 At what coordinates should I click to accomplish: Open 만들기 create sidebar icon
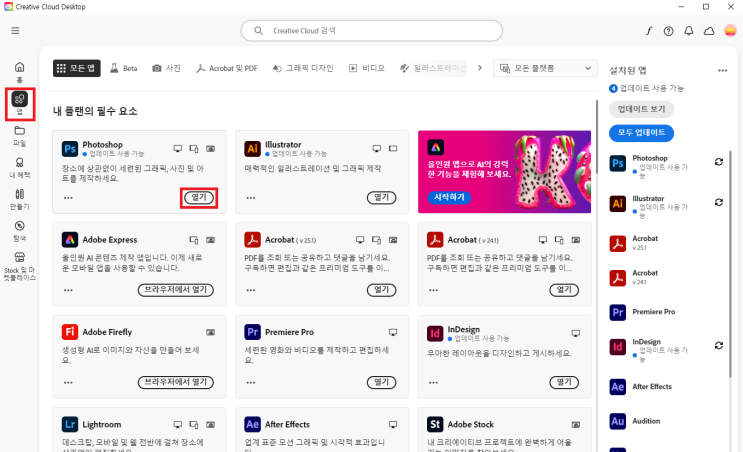pos(19,199)
